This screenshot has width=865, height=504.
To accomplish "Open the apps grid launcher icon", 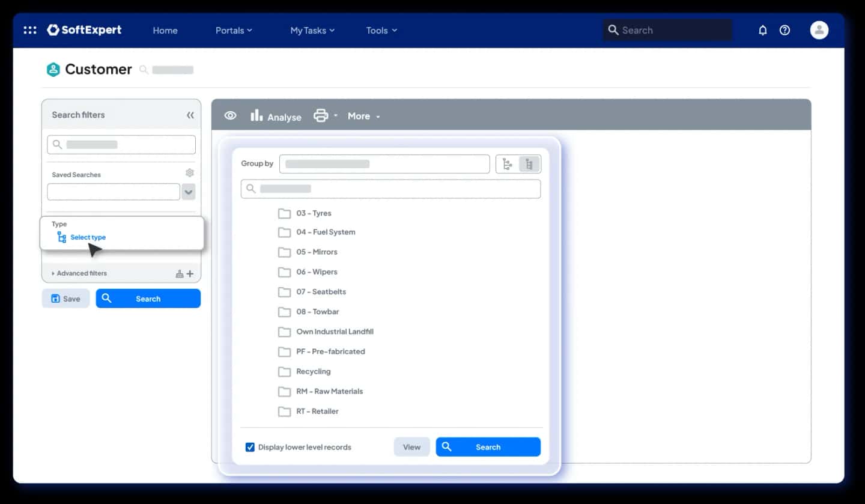I will (30, 30).
